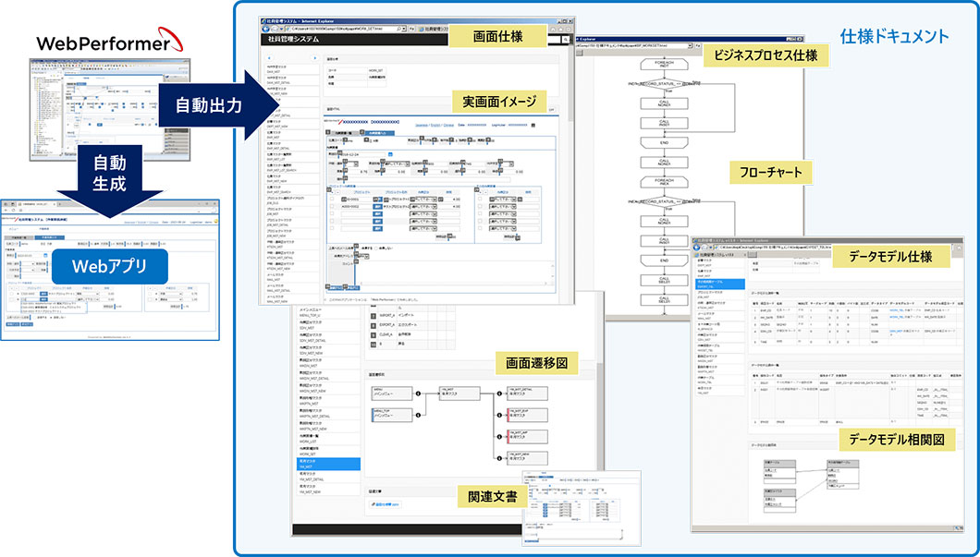The width and height of the screenshot is (980, 557).
Task: Check the first row checkbox in project table
Action: (x=332, y=199)
